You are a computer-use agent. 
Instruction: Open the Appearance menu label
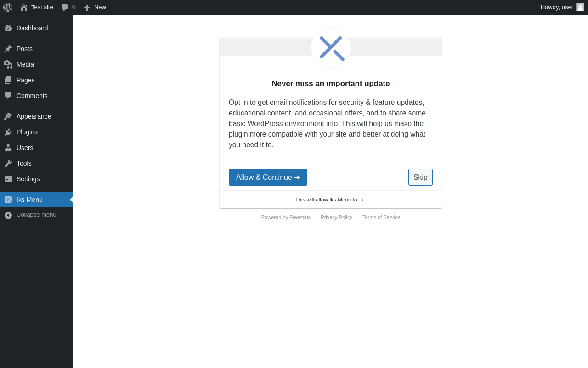[34, 116]
